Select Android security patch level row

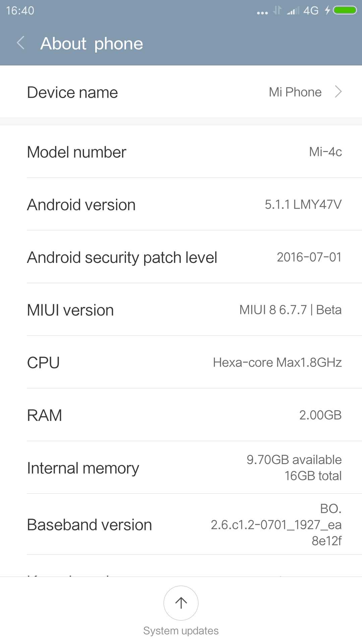tap(181, 257)
